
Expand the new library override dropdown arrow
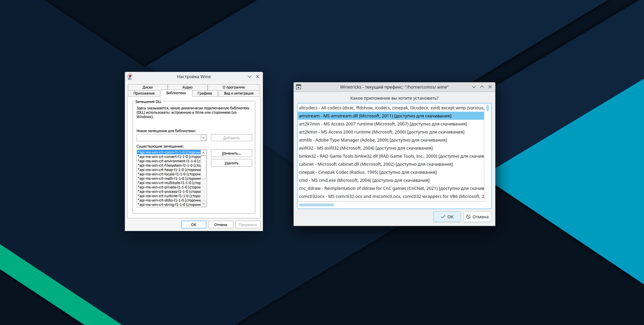204,138
